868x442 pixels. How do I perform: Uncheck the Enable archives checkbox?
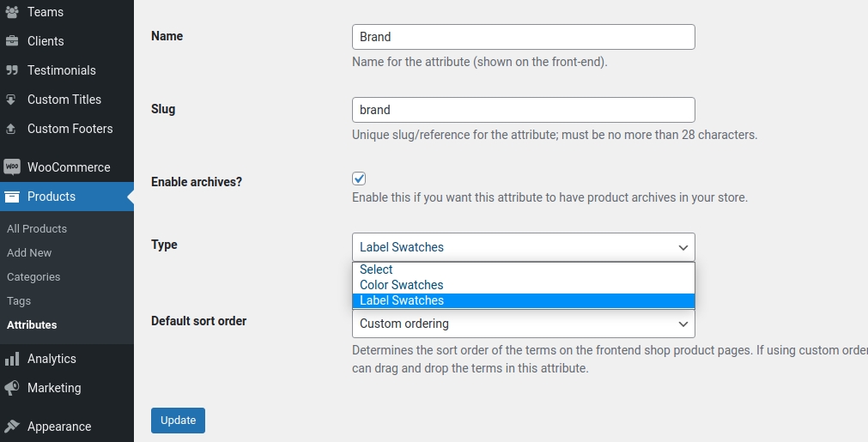pyautogui.click(x=359, y=179)
